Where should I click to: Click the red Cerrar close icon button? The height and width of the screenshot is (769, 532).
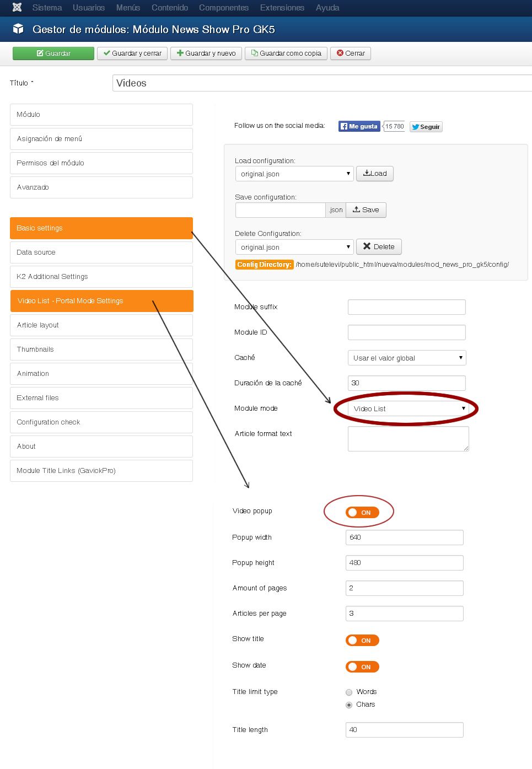tap(351, 53)
